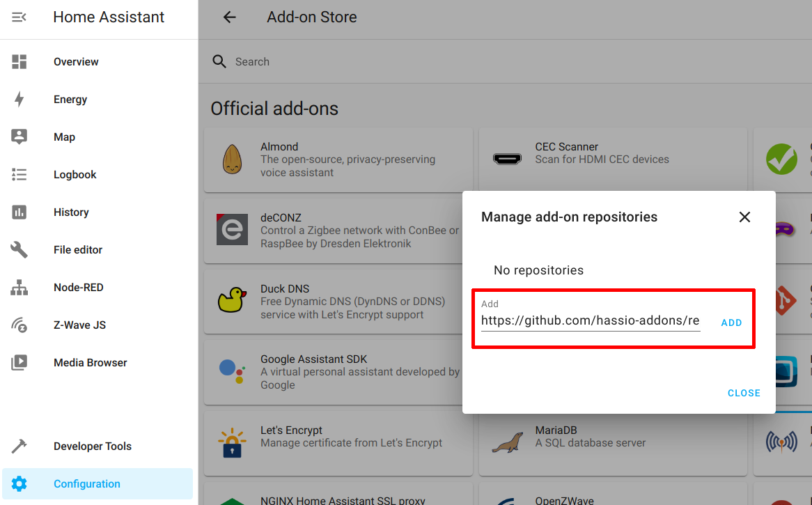Click the Let's Encrypt padlock icon

[x=232, y=443]
